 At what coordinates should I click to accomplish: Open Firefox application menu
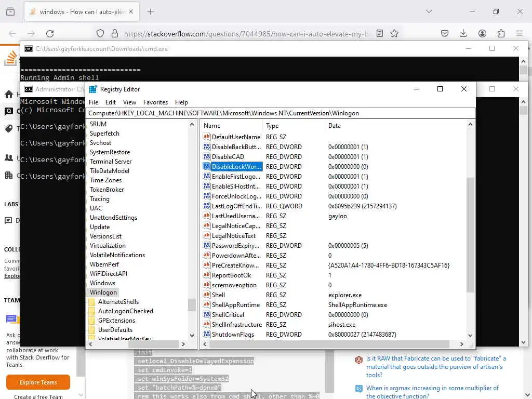(x=520, y=33)
